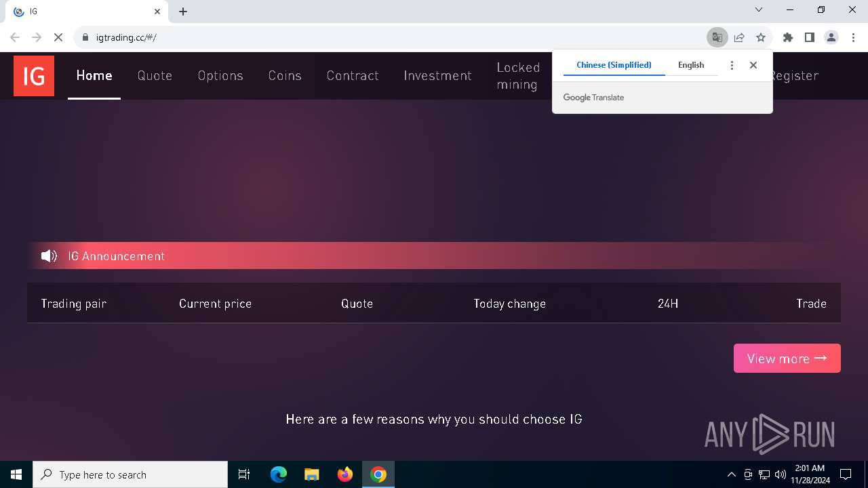Open the notification center icon

[x=846, y=474]
